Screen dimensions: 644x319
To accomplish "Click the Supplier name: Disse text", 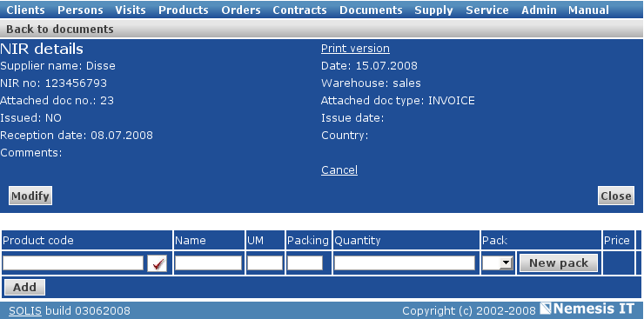I will pyautogui.click(x=57, y=66).
